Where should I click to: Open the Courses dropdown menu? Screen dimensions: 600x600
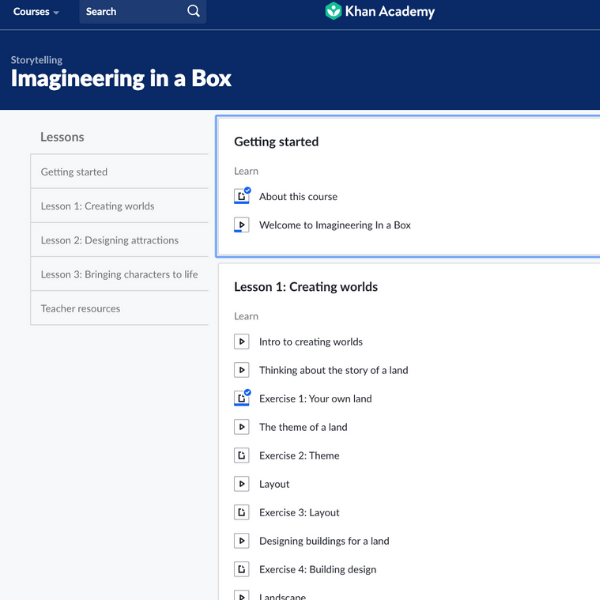tap(36, 12)
